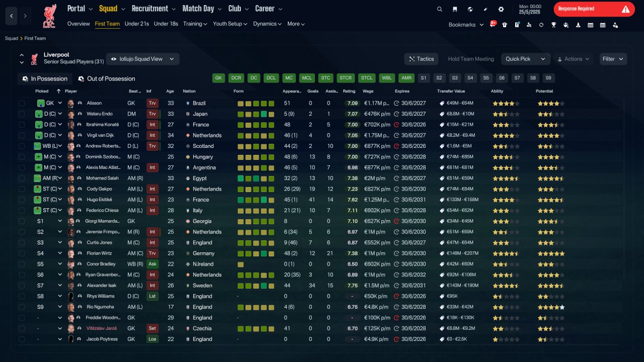Open Vitězslav Jaroš player link
The height and width of the screenshot is (362, 644).
(102, 328)
